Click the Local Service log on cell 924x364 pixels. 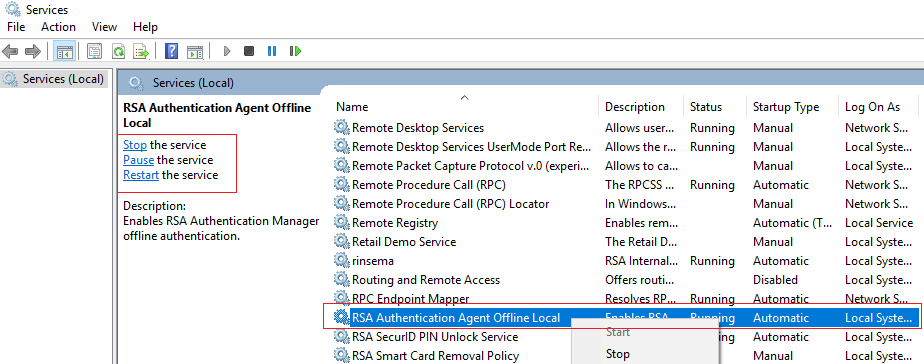(x=879, y=223)
